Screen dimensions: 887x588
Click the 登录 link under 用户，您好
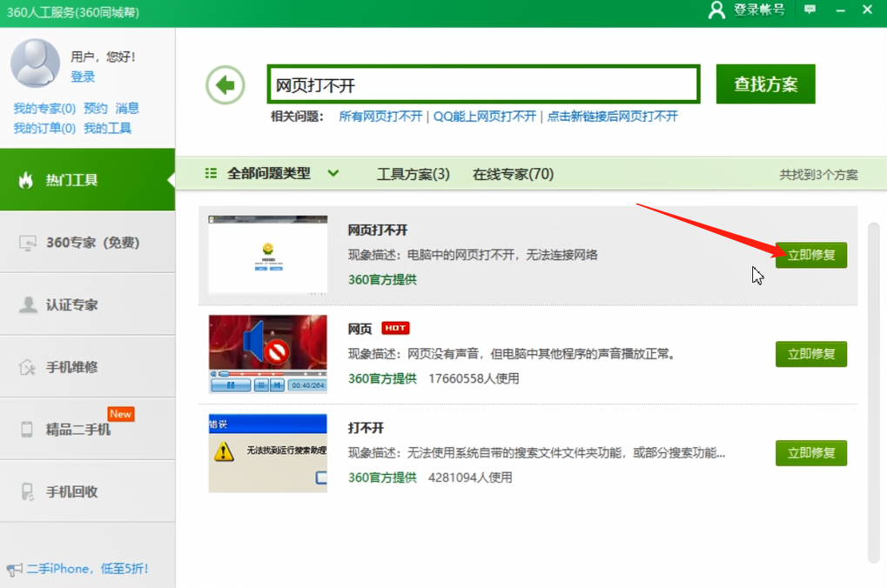[x=83, y=75]
